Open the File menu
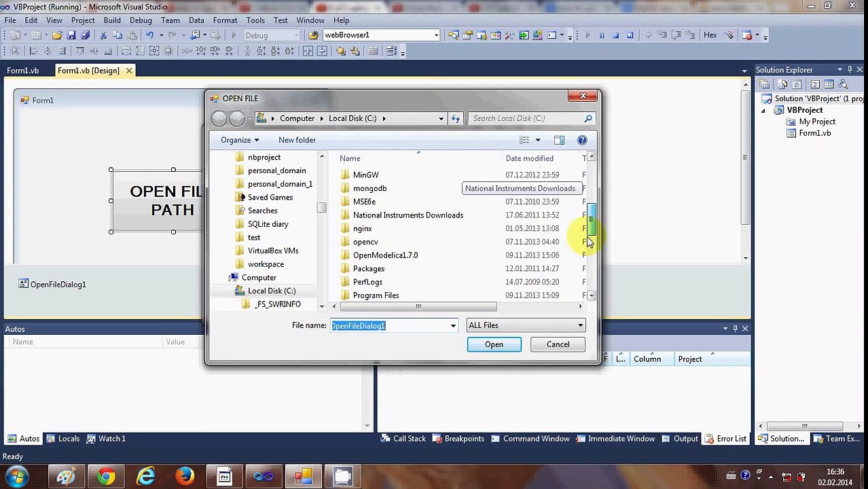This screenshot has width=868, height=489. 11,20
